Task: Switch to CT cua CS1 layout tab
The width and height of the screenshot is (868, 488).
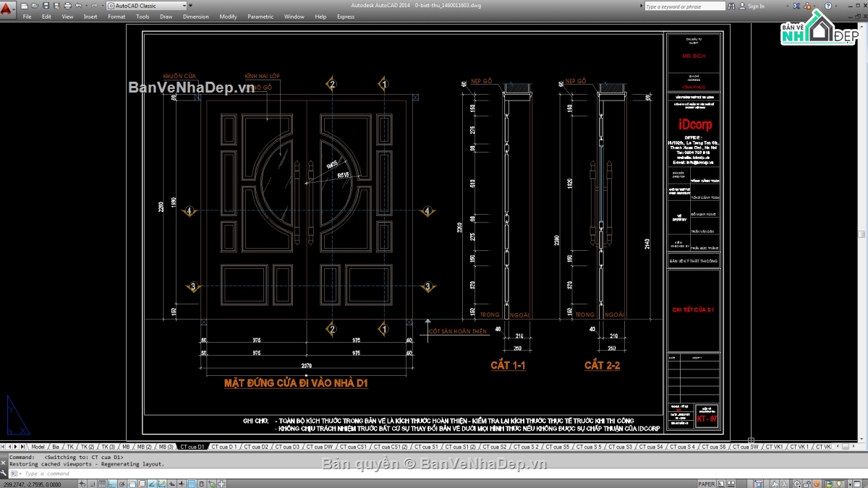Action: tap(352, 447)
